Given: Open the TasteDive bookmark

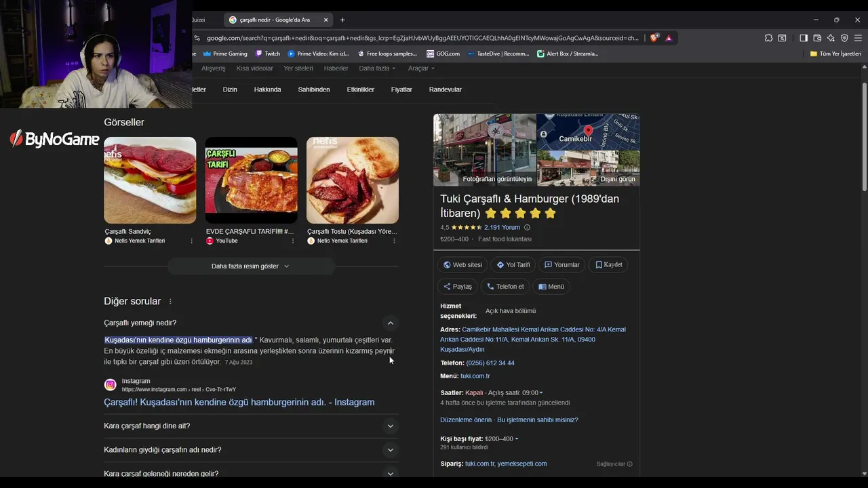Looking at the screenshot, I should pos(498,54).
